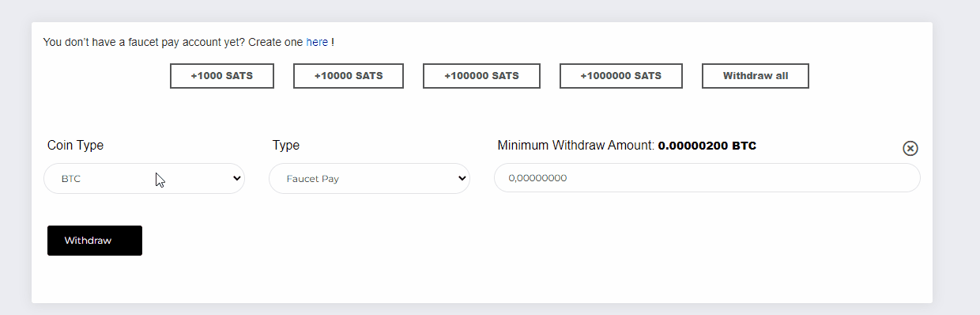Click the 'Faucet Pay' text in Type select

click(x=313, y=179)
